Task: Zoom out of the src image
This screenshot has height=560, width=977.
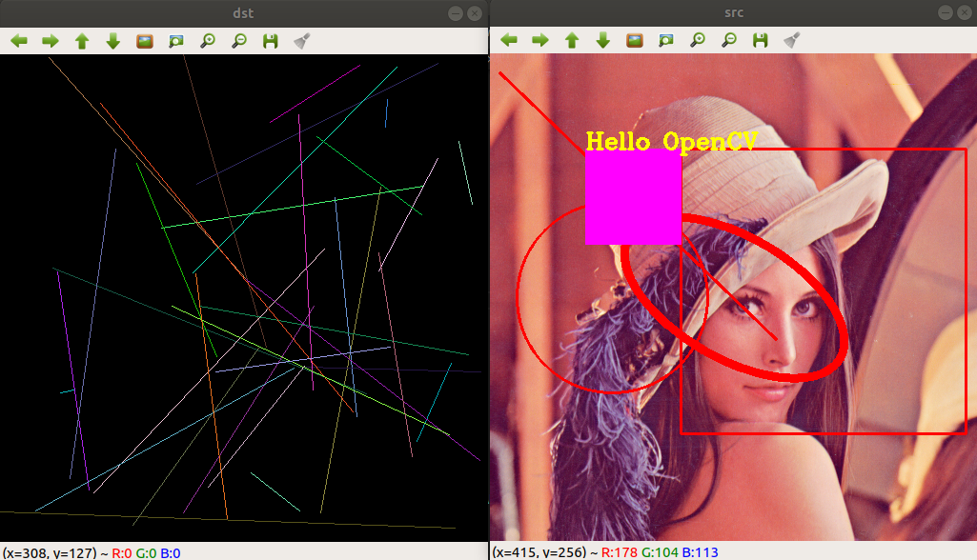Action: 729,41
